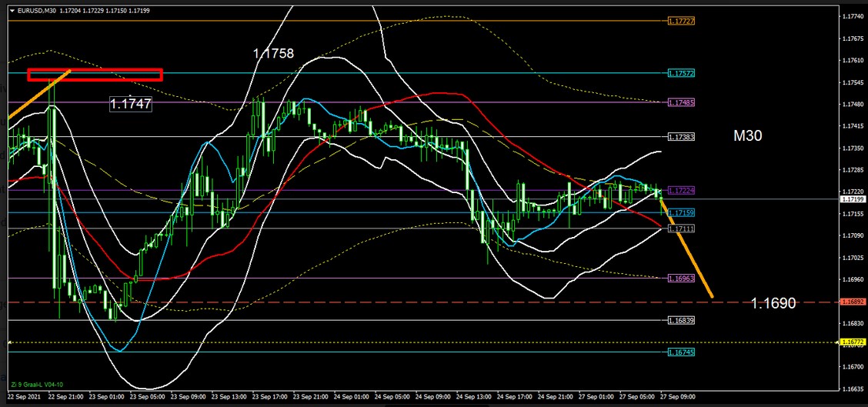
Task: Click the yellow 1.16772 price axis marker
Action: (853, 342)
